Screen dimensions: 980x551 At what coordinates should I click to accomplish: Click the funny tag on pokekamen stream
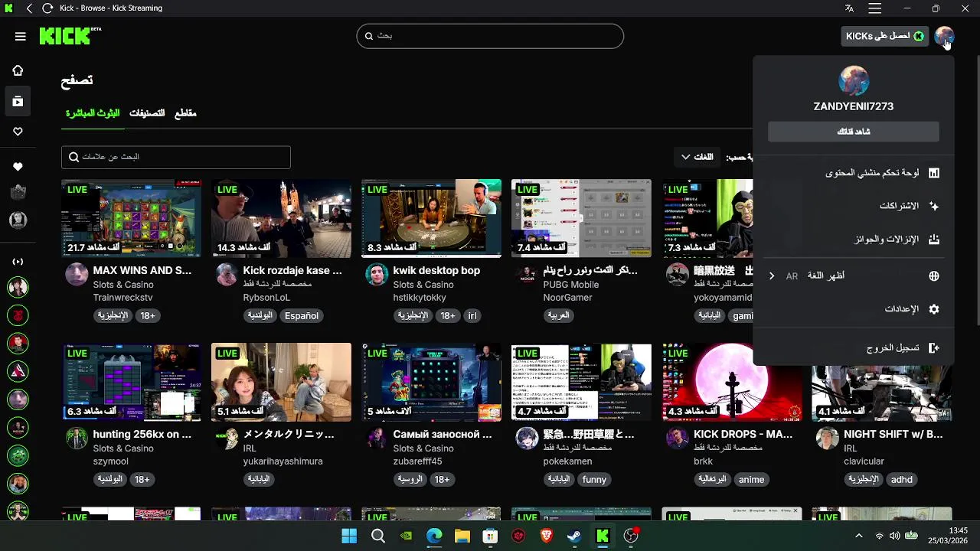coord(594,480)
